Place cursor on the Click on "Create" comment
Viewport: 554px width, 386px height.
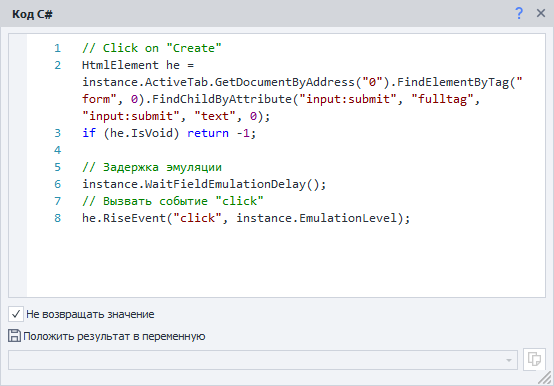coord(152,48)
